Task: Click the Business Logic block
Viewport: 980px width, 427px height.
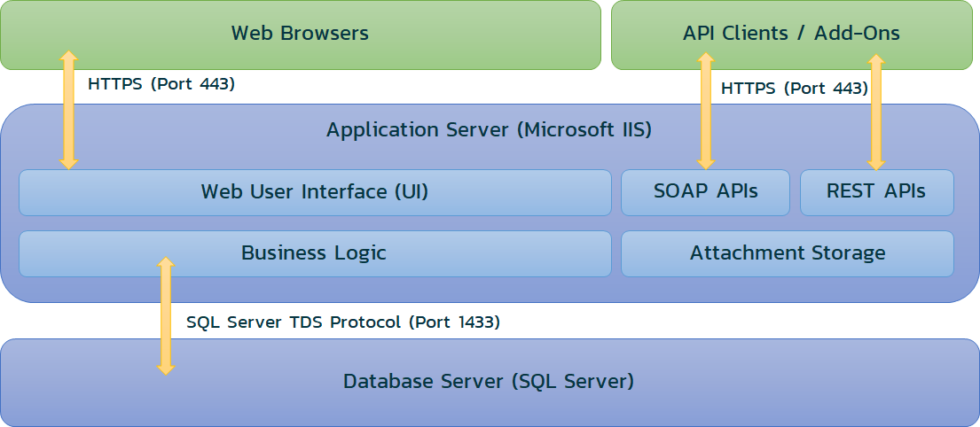Action: [314, 253]
